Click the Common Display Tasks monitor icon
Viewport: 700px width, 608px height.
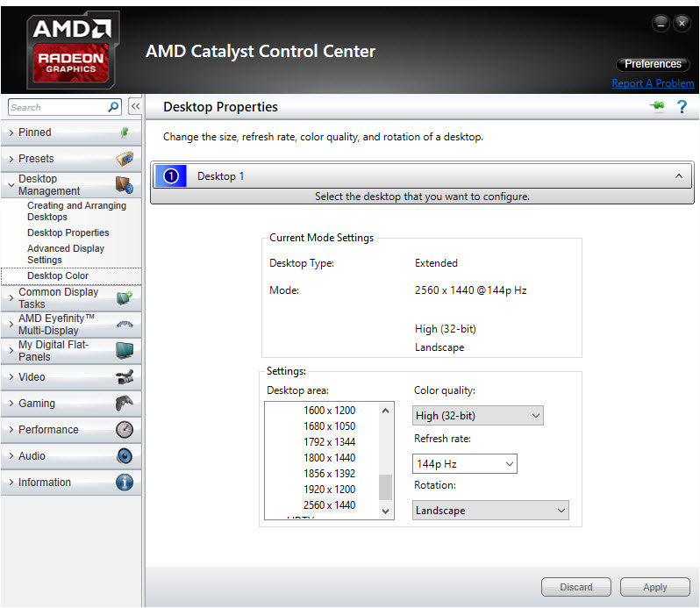(x=125, y=297)
